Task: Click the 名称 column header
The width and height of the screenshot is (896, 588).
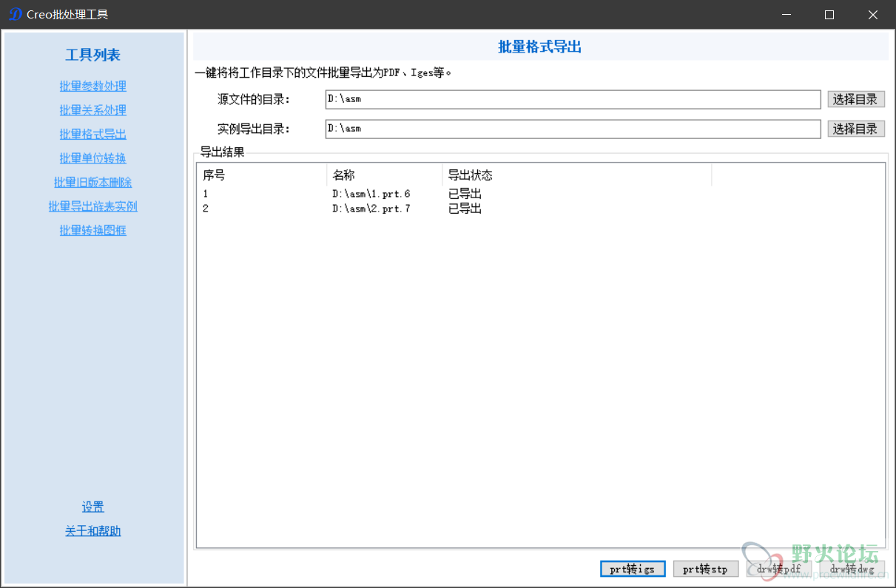Action: pos(385,175)
